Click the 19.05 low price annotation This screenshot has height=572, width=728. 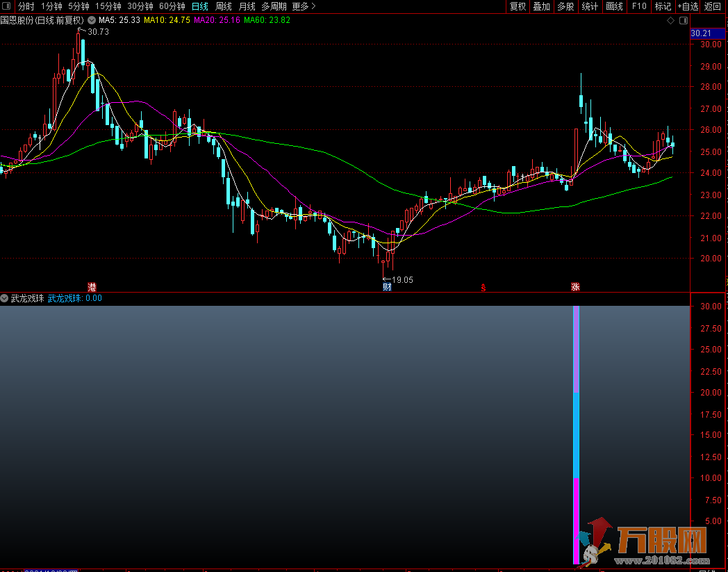point(402,279)
